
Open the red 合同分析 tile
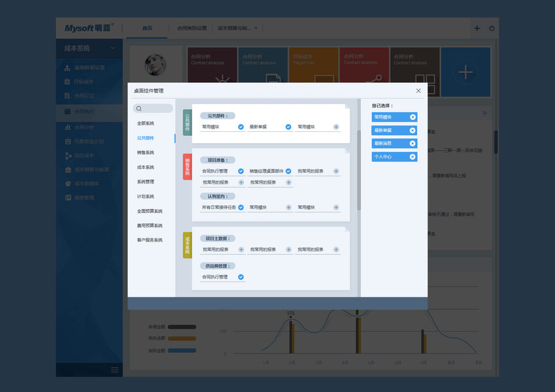[364, 65]
